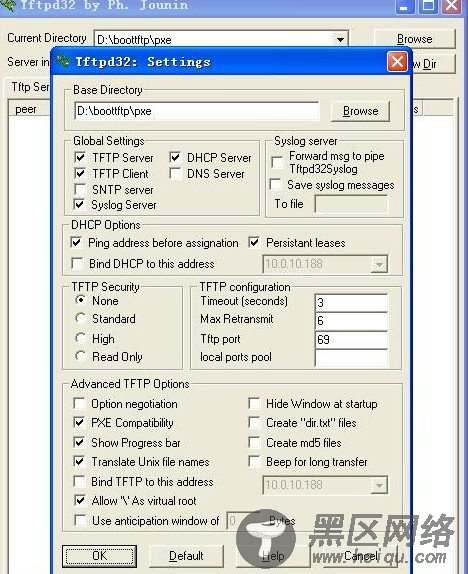
Task: Toggle Translate Unix file names
Action: (x=79, y=461)
